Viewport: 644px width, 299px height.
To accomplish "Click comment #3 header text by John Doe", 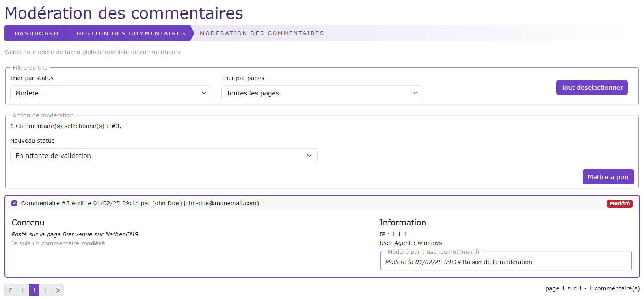I will pyautogui.click(x=140, y=203).
